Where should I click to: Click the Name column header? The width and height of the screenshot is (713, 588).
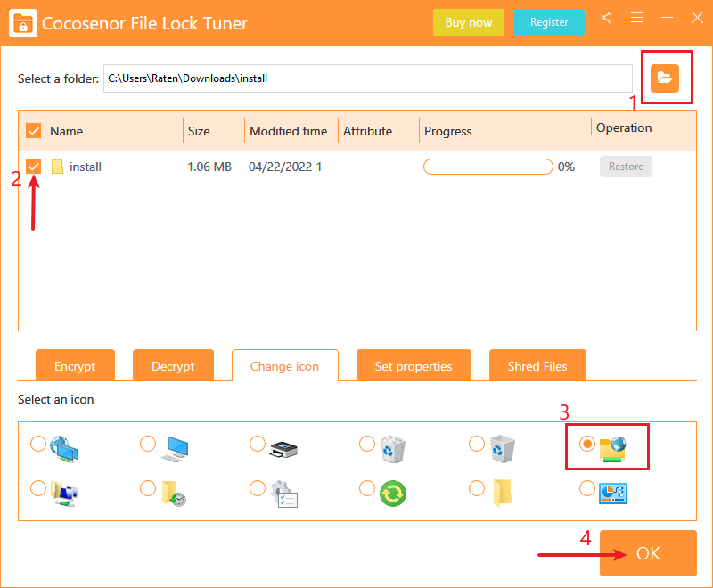[x=66, y=131]
